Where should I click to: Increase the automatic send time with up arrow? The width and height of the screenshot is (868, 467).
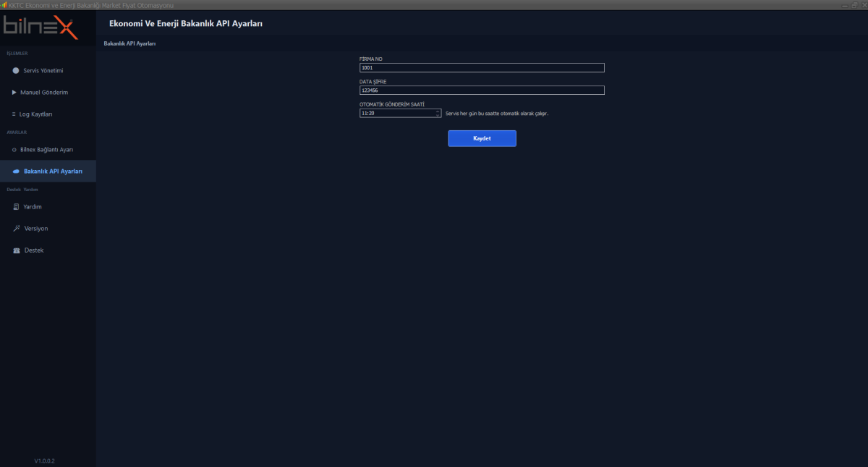click(x=438, y=112)
